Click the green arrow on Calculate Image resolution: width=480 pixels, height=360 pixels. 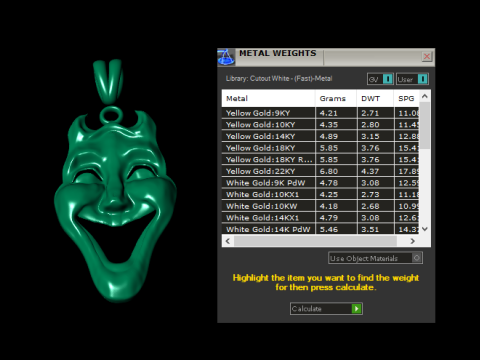pyautogui.click(x=357, y=309)
